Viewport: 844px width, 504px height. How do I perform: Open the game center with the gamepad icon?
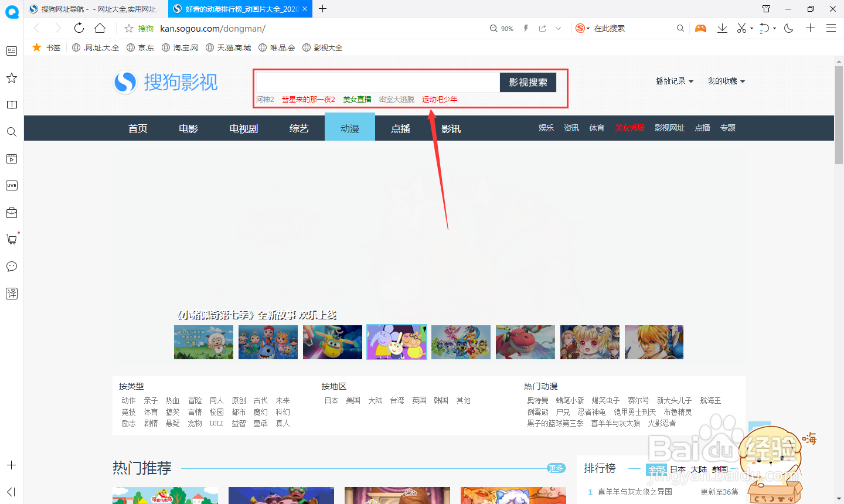pyautogui.click(x=701, y=28)
